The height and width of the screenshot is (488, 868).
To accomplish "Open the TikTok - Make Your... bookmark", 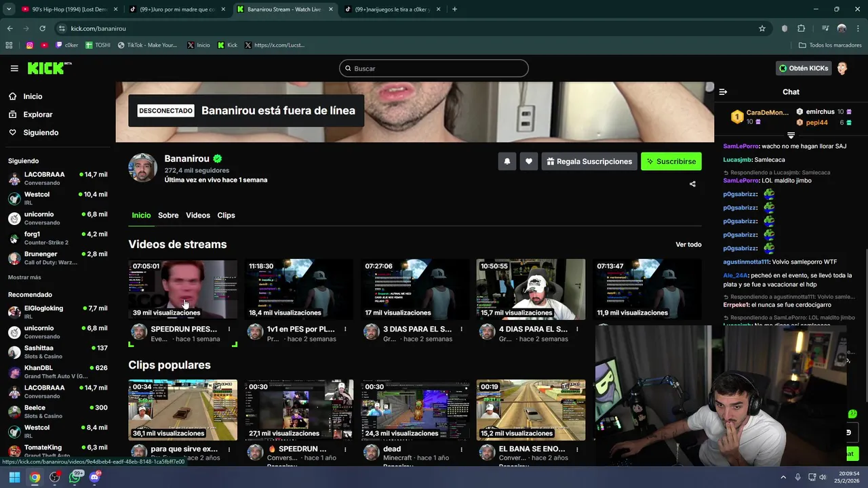I will [x=147, y=45].
